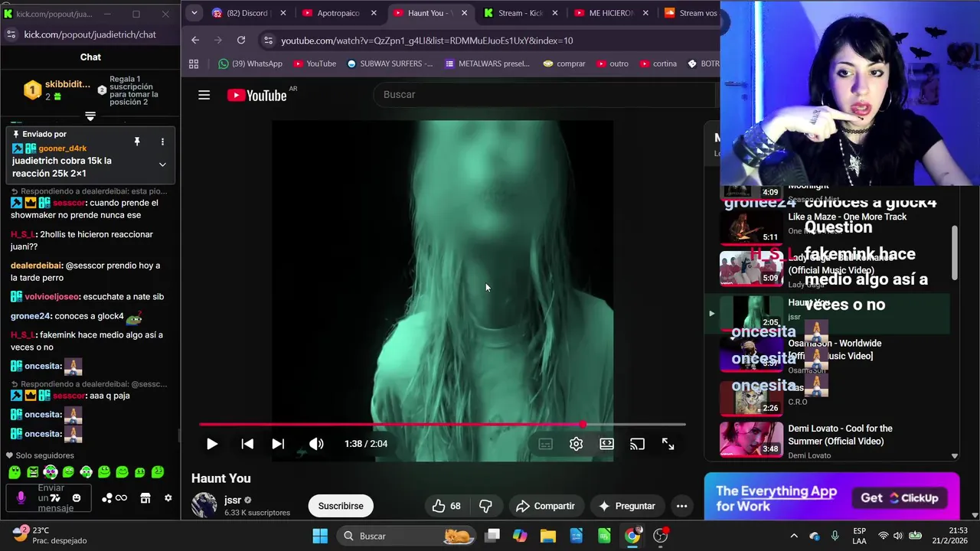This screenshot has height=551, width=980.
Task: Activate the microphone icon in Kick chat input
Action: tap(21, 497)
